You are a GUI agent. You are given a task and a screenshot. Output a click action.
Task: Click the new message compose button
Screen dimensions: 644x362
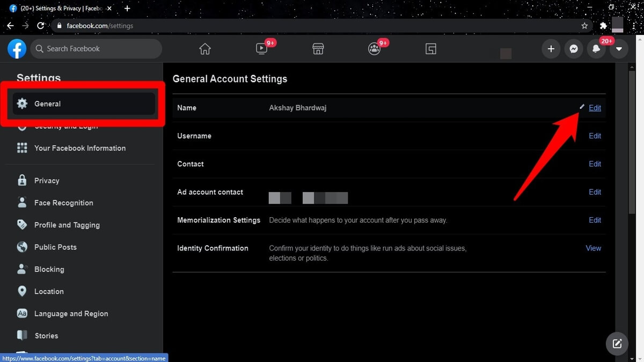click(617, 344)
